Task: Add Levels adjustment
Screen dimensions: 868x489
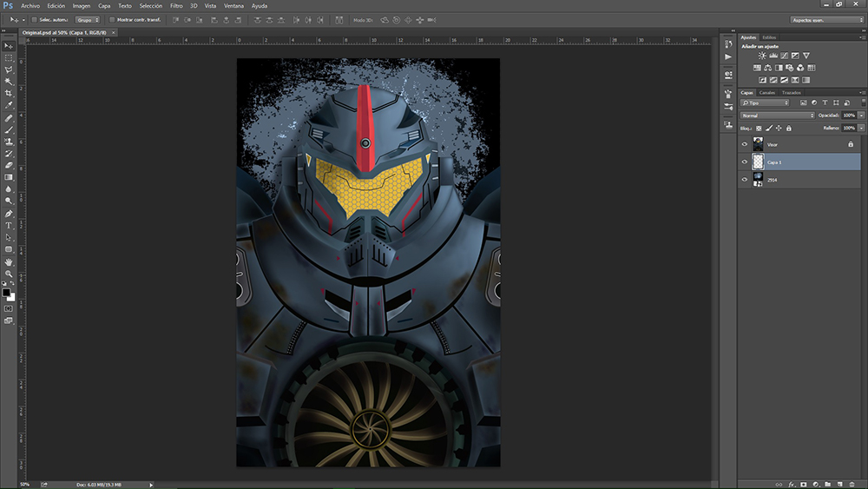Action: [x=773, y=56]
